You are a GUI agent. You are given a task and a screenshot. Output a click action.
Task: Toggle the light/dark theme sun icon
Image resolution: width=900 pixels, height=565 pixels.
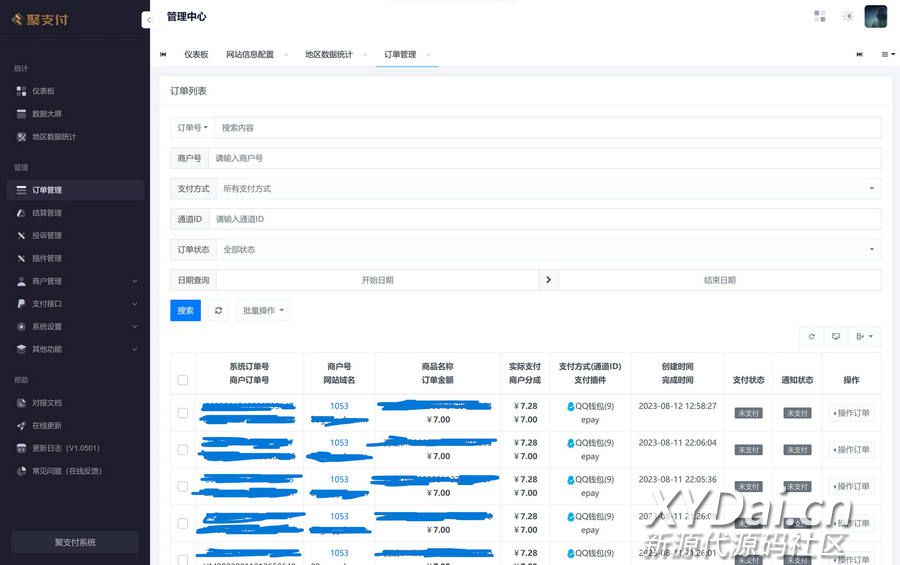coord(848,16)
